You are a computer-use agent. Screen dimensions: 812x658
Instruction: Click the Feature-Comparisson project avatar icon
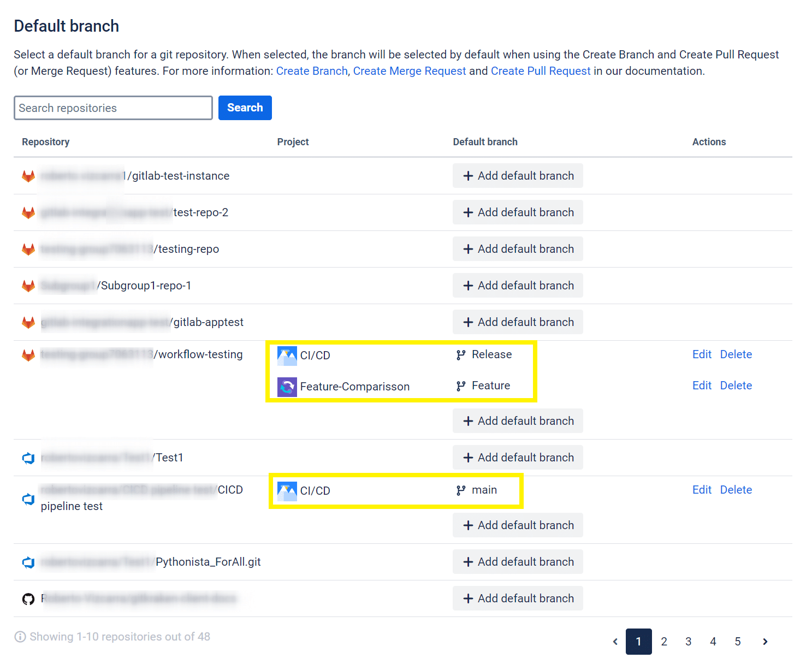tap(287, 387)
